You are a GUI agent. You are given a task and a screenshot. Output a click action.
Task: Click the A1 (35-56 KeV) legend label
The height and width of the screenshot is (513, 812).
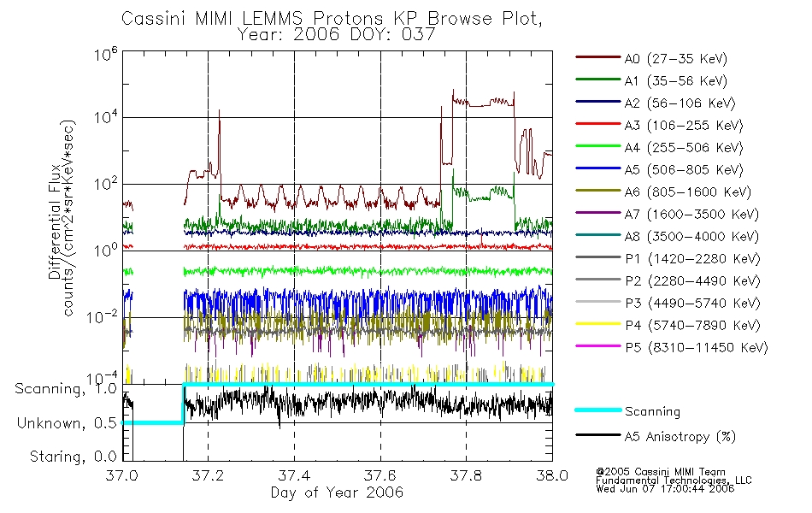pyautogui.click(x=676, y=81)
